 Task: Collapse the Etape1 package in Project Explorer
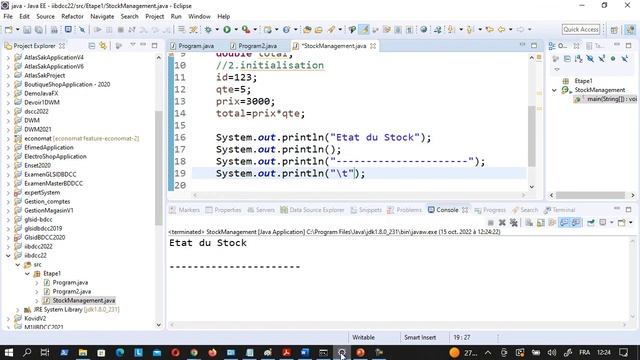click(27, 273)
